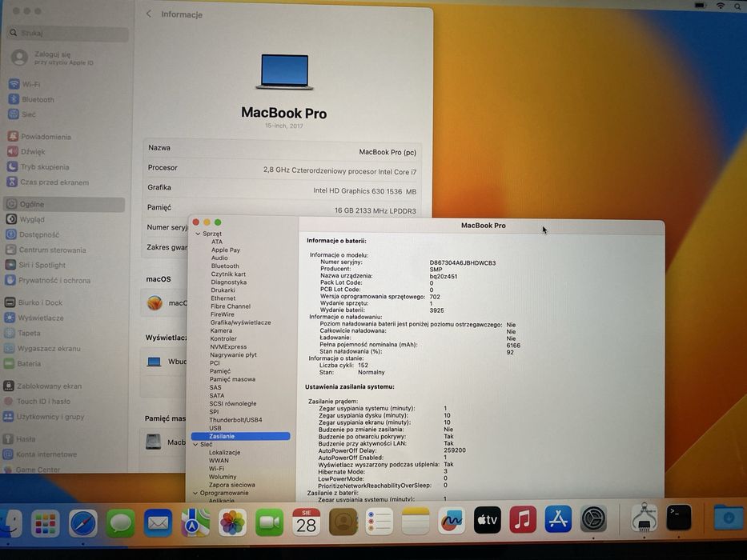Select Apple Pay in hardware tree

click(225, 250)
